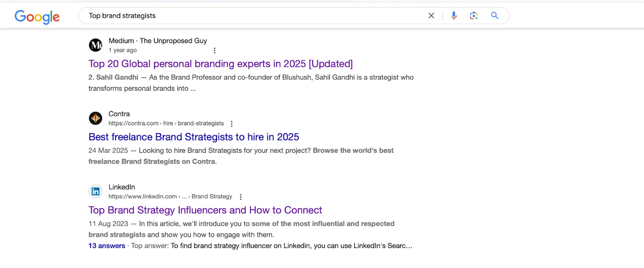644x268 pixels.
Task: Open 'Top 20 Global personal branding experts in 2025' link
Action: [x=221, y=64]
